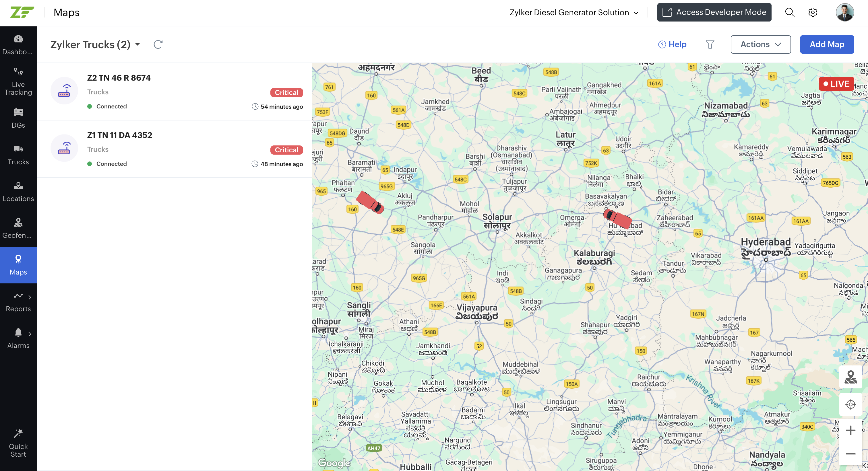Open the Locations sidebar section
Viewport: 868px width, 471px height.
(x=18, y=192)
